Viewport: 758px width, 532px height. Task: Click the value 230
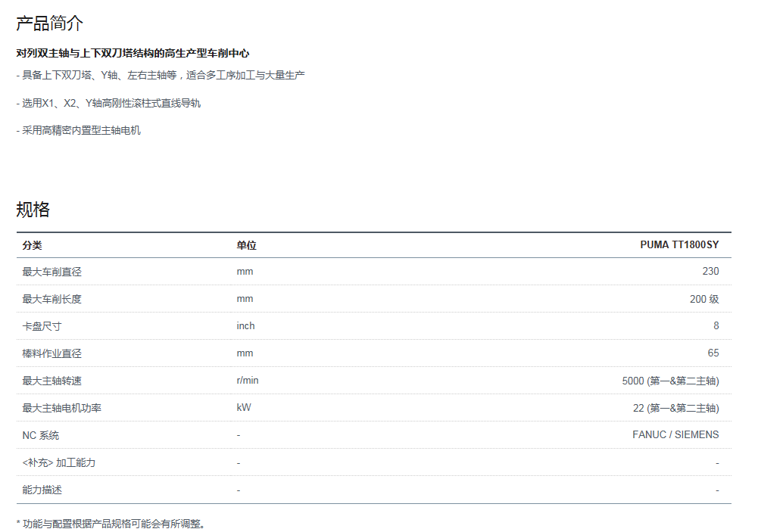point(710,272)
